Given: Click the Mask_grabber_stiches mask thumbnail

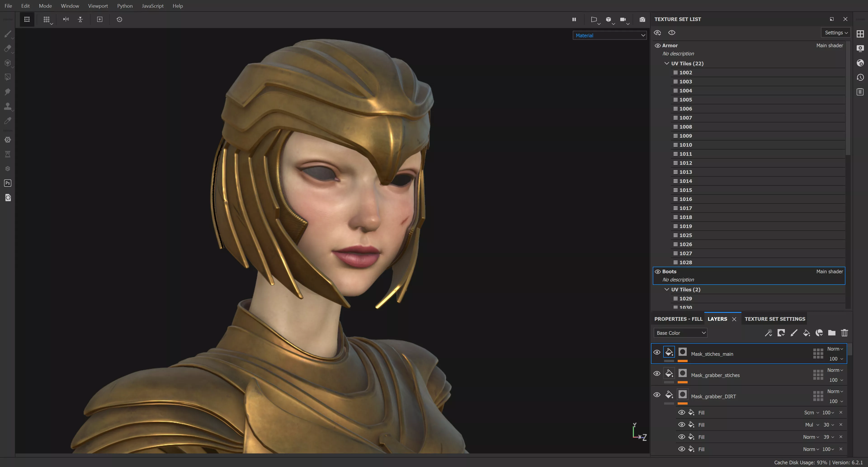Looking at the screenshot, I should click(682, 373).
